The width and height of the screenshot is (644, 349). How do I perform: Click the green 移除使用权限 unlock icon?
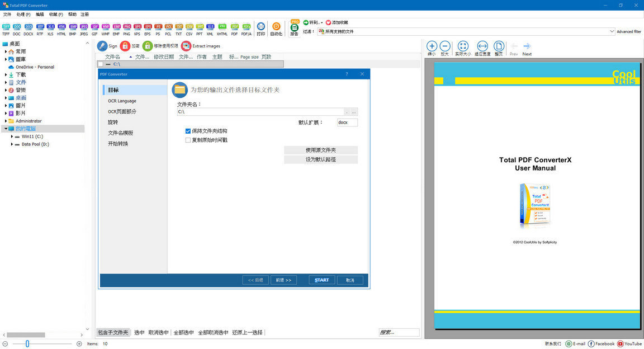[x=148, y=46]
